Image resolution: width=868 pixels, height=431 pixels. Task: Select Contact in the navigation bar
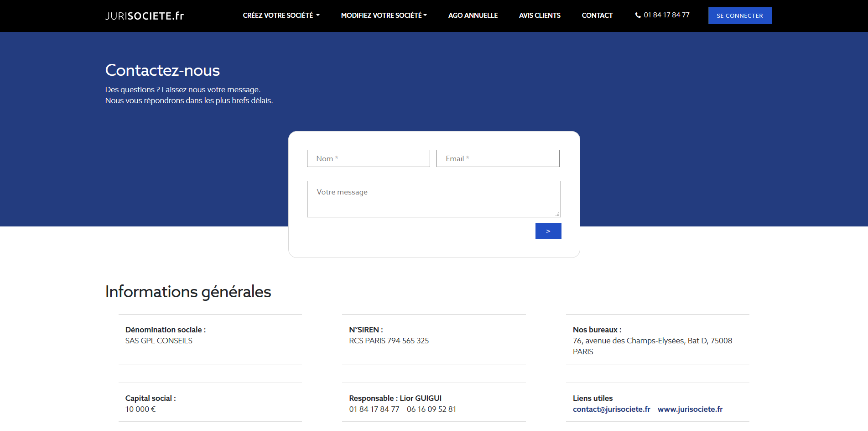pyautogui.click(x=597, y=16)
